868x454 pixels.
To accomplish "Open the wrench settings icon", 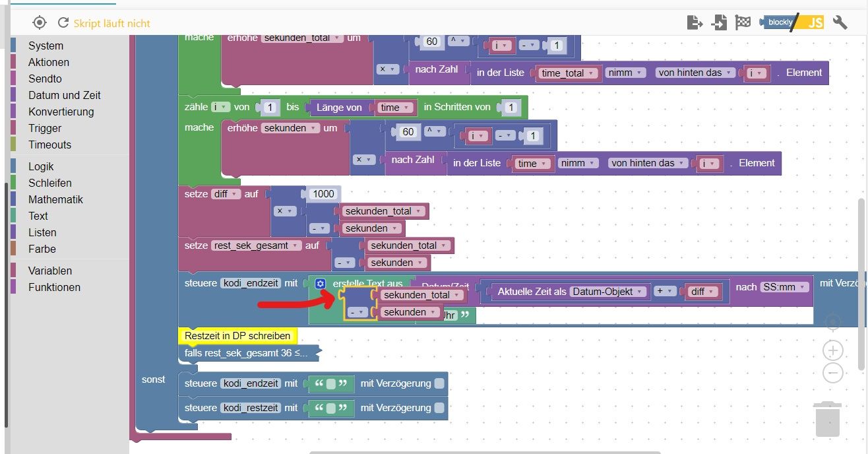I will point(840,22).
